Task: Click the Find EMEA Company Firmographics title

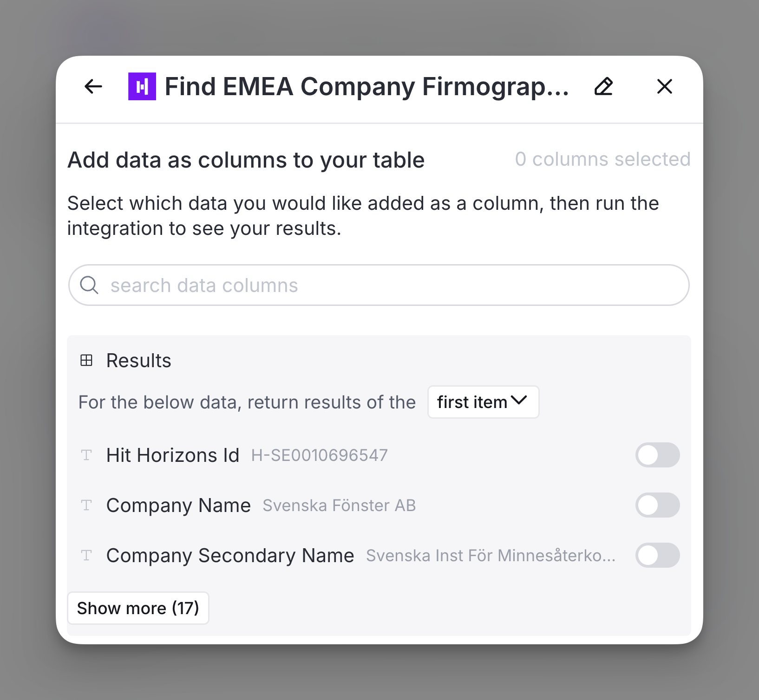Action: click(x=367, y=86)
